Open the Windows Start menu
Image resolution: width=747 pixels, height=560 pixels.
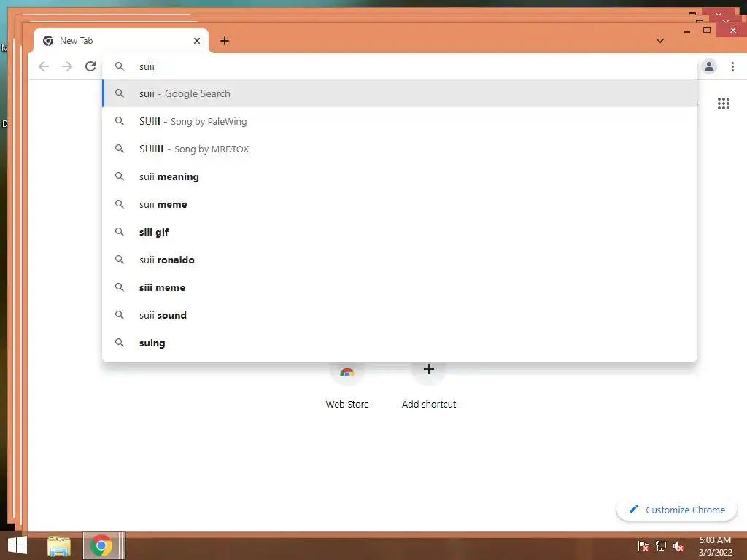[18, 545]
